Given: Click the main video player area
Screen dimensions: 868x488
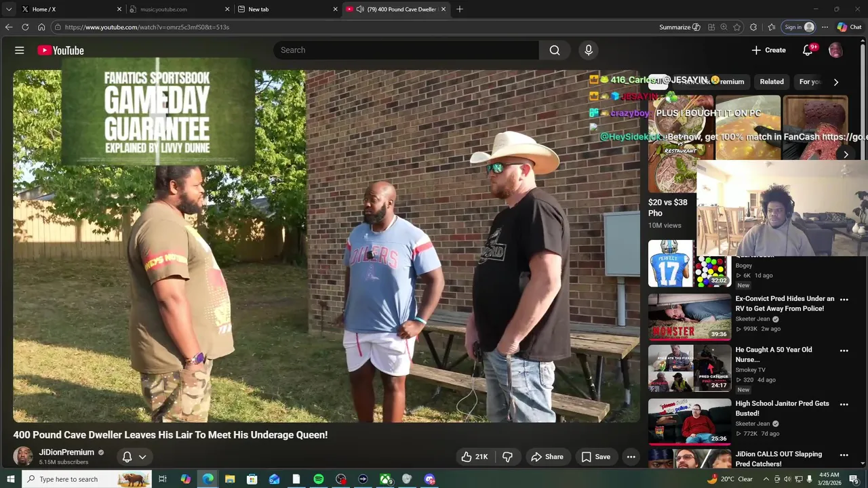Looking at the screenshot, I should pyautogui.click(x=326, y=246).
